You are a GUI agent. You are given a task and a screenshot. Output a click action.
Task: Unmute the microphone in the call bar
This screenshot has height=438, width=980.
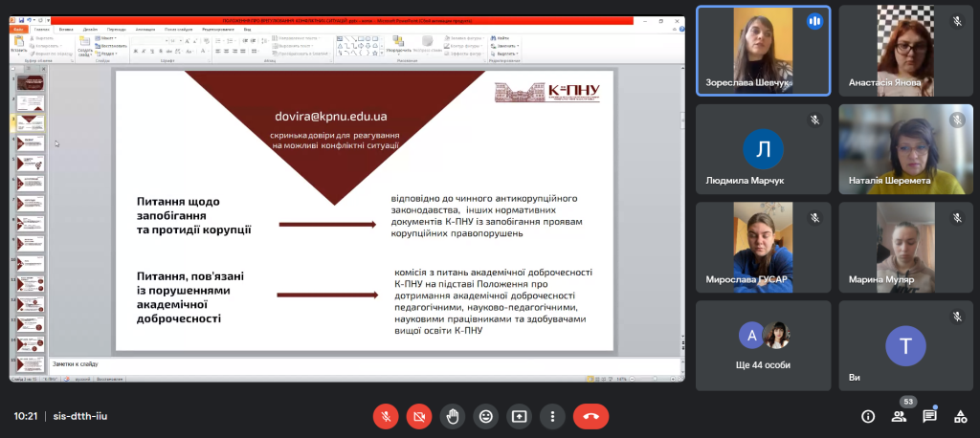click(x=385, y=416)
